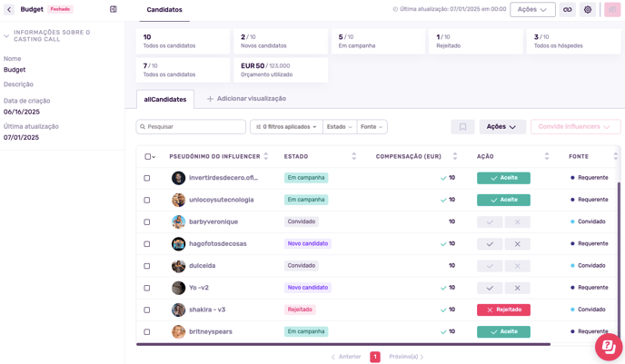The image size is (625, 364).
Task: Switch to the allCandidates view tab
Action: pos(165,99)
